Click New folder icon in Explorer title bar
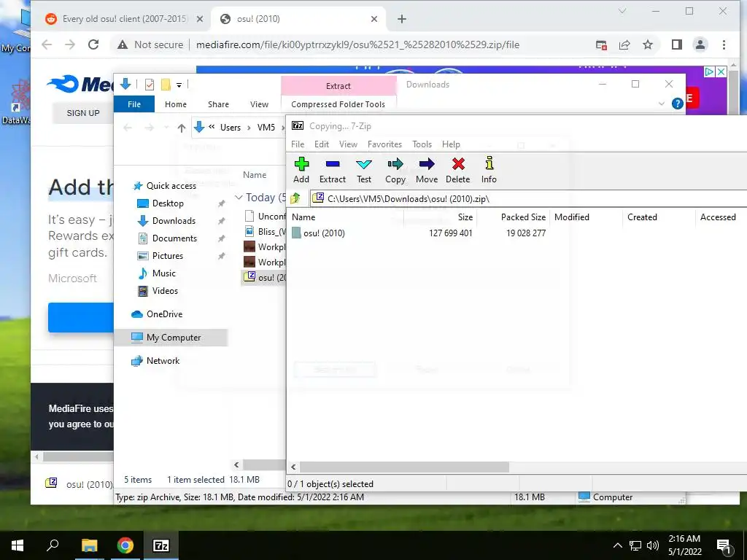 (166, 85)
